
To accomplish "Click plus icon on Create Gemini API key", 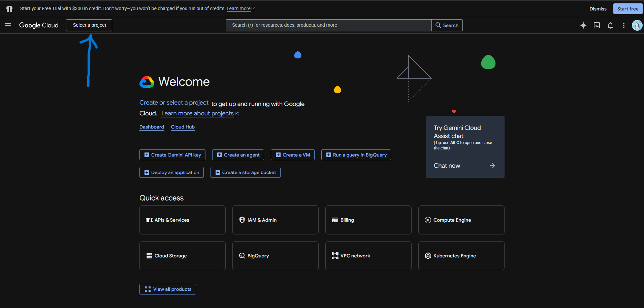I will 147,155.
